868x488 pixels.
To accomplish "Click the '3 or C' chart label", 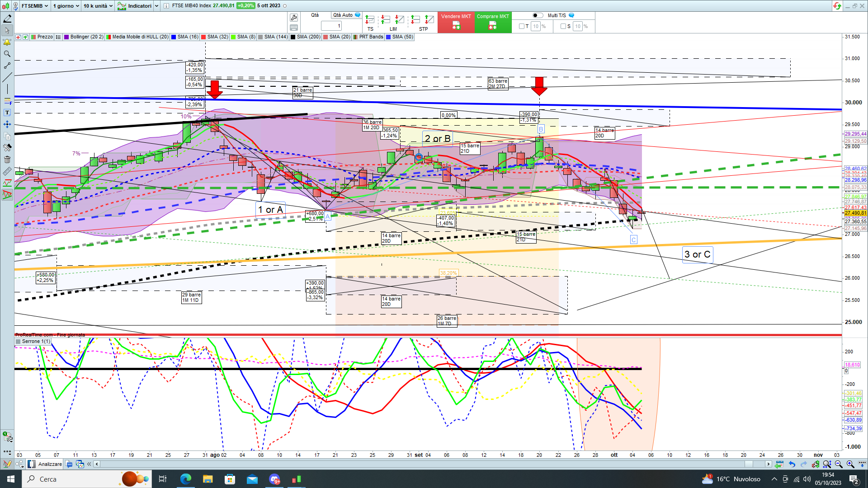I will click(697, 254).
